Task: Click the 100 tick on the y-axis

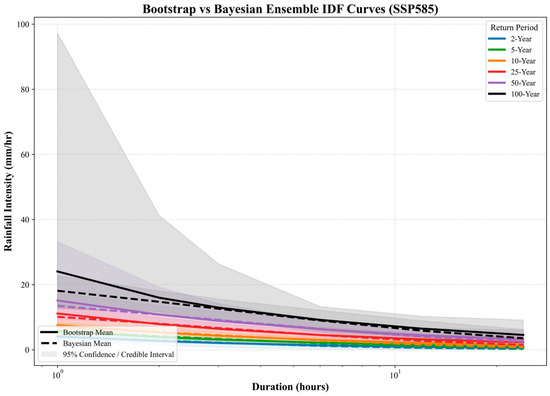Action: 23,24
